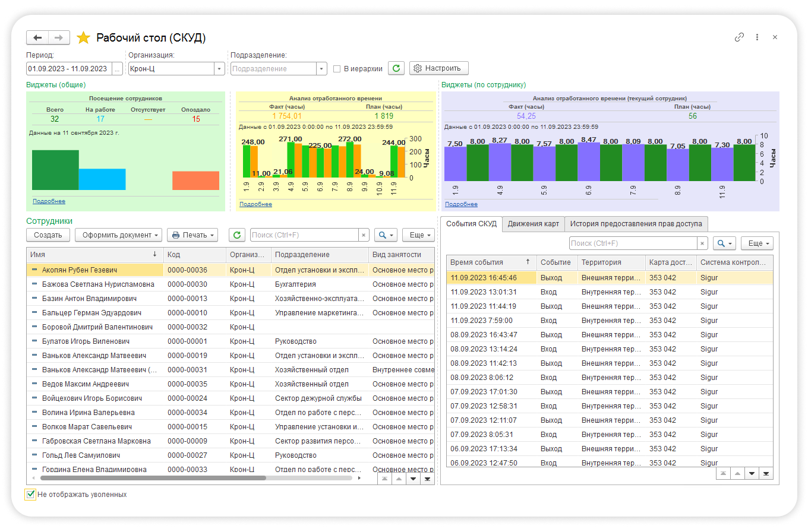The width and height of the screenshot is (808, 532).
Task: Refresh dashboard with green arrow beside Настроить
Action: pos(396,68)
